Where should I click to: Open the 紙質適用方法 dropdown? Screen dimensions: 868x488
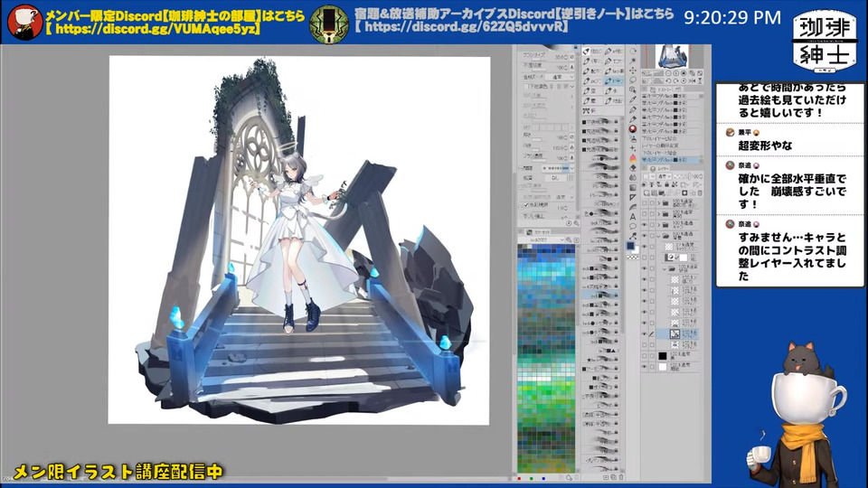(x=563, y=197)
